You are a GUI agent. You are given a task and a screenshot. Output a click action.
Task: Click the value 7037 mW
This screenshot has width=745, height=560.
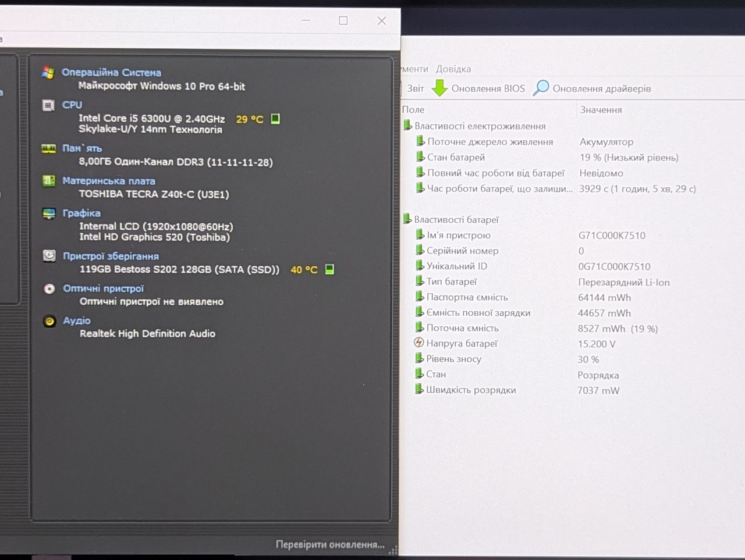point(598,390)
